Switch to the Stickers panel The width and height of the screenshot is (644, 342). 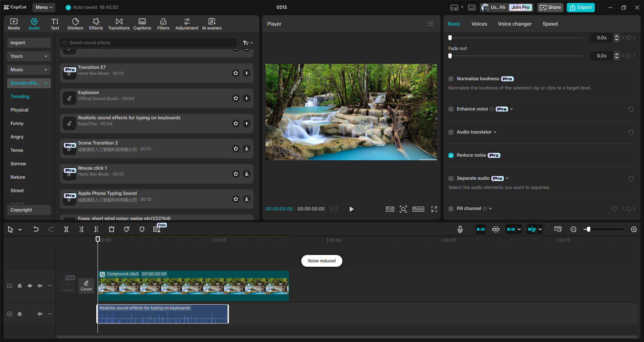click(x=75, y=24)
